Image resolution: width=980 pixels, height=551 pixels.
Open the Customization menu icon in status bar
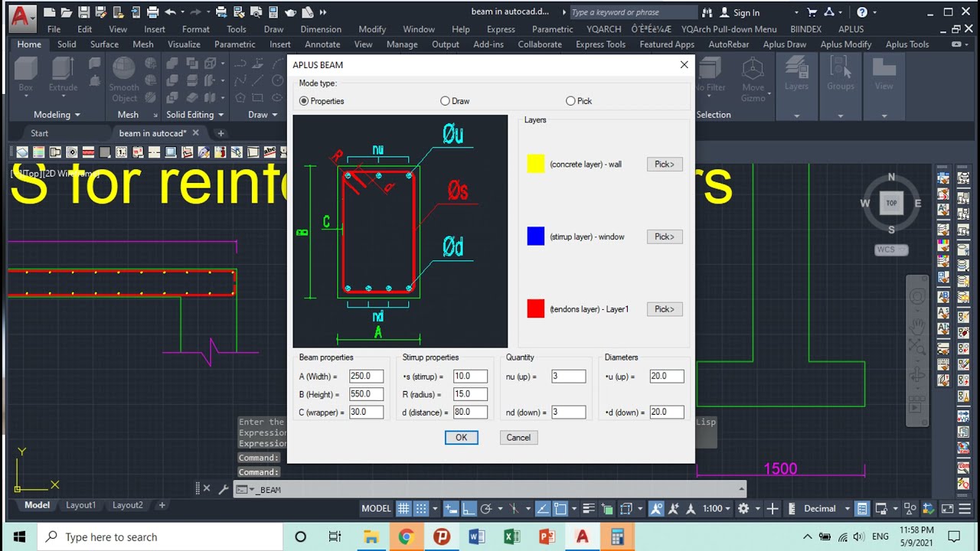pos(964,509)
